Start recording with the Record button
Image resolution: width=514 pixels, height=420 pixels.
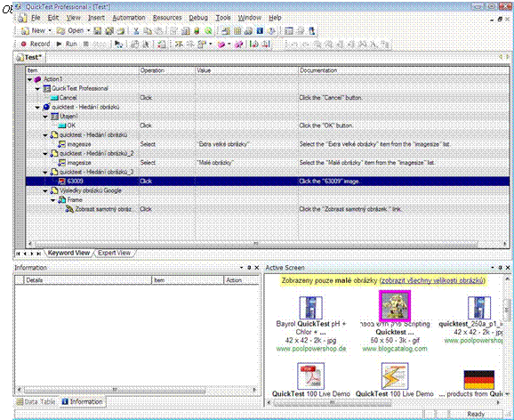(36, 44)
